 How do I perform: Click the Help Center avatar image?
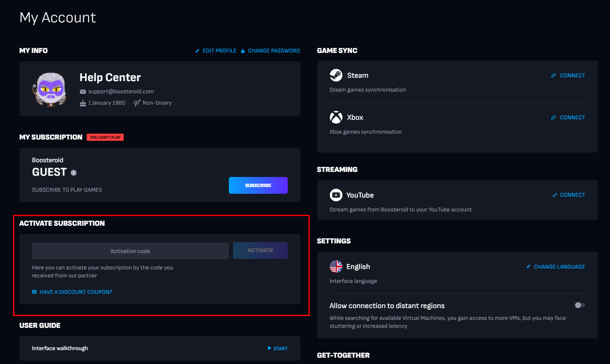[x=49, y=89]
